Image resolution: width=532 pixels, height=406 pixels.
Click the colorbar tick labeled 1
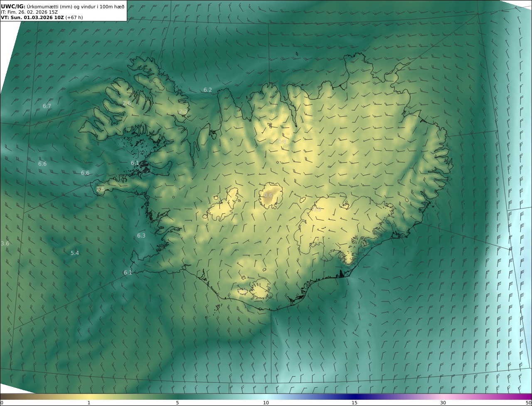click(89, 403)
